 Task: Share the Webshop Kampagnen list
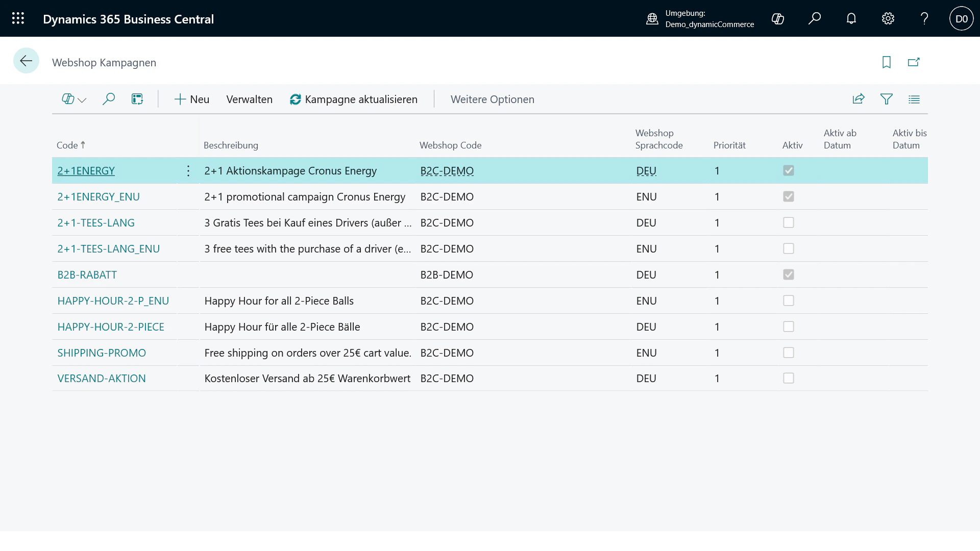(x=859, y=99)
